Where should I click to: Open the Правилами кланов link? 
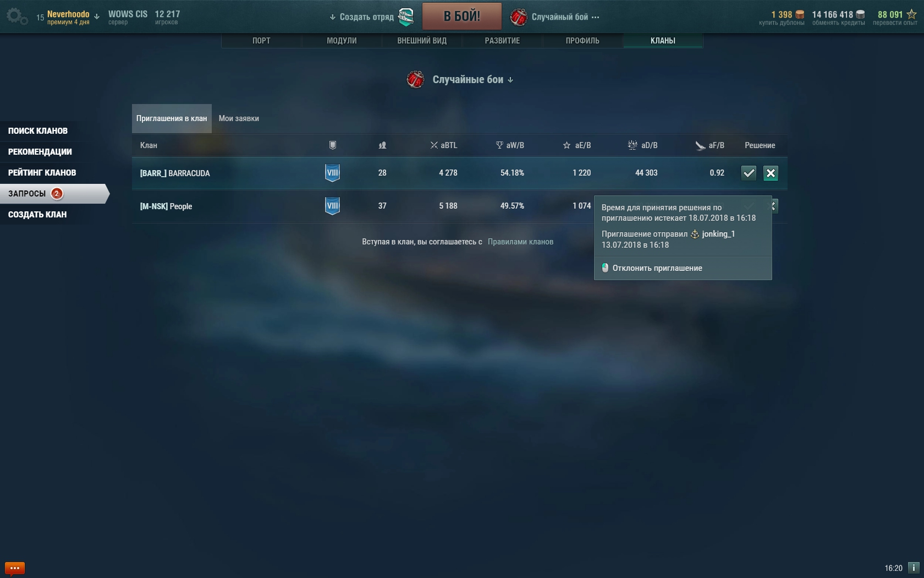520,242
